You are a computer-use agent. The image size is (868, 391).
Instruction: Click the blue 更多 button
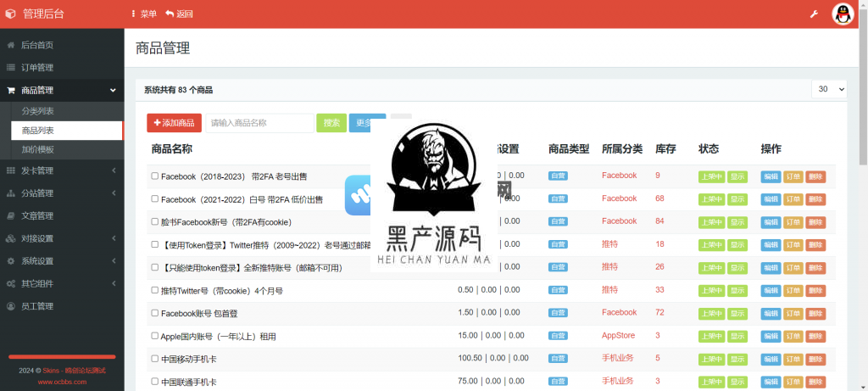click(x=367, y=123)
